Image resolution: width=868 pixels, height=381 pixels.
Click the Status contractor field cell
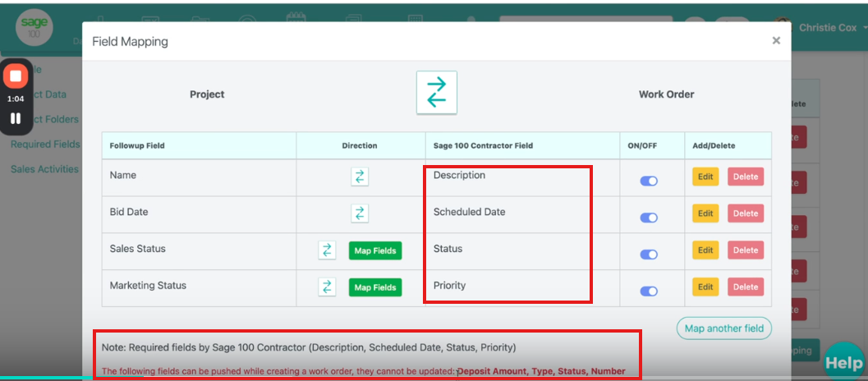coord(522,251)
